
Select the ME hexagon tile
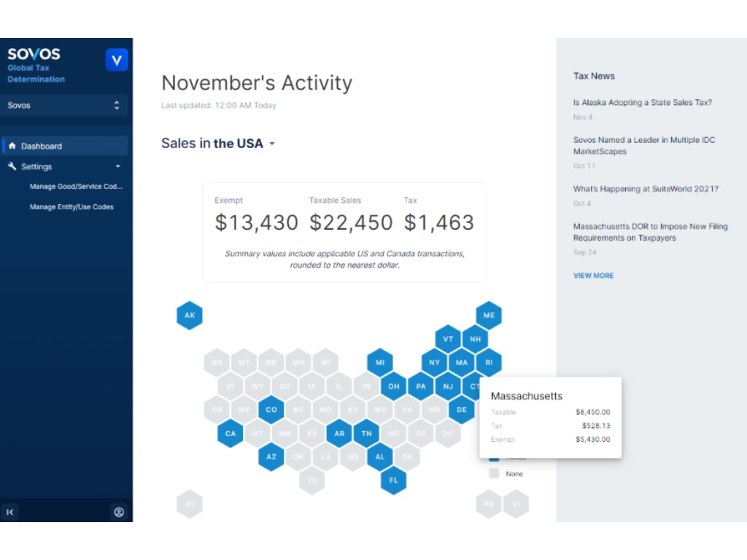[x=489, y=316]
